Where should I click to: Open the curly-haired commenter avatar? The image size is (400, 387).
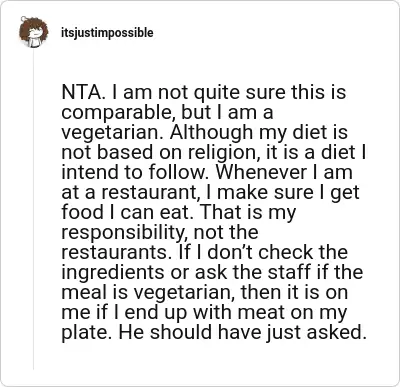coord(33,33)
